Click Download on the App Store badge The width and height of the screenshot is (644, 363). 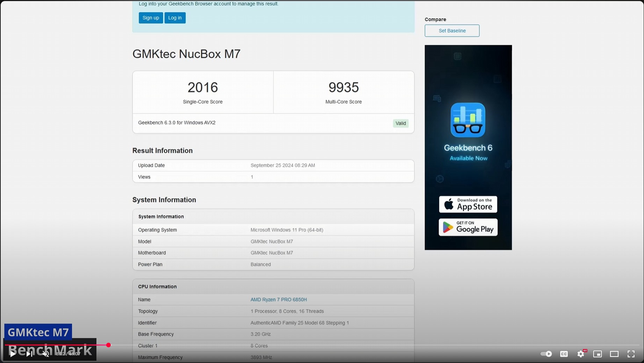tap(468, 204)
